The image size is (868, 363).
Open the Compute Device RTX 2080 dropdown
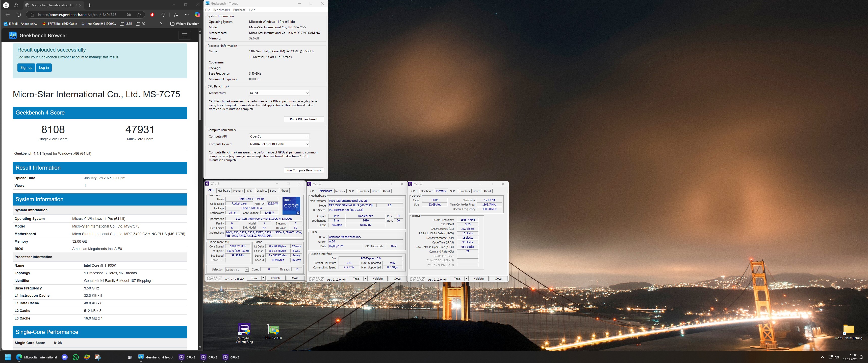point(279,144)
